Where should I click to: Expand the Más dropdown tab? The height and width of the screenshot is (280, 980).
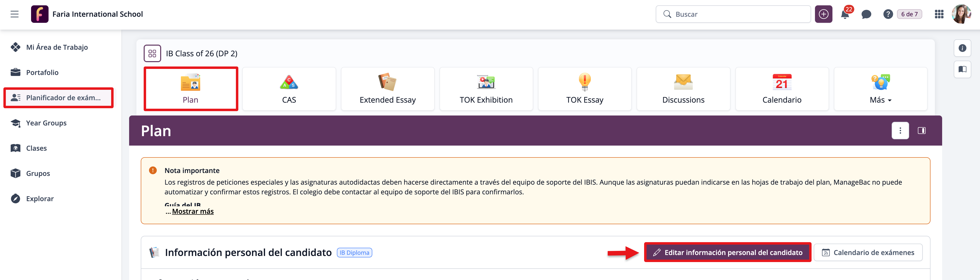tap(880, 89)
